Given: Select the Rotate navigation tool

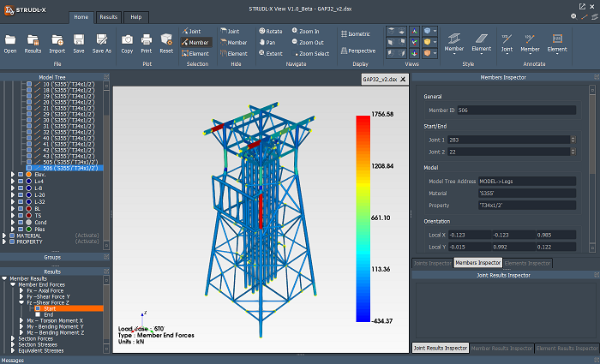Looking at the screenshot, I should pos(271,32).
